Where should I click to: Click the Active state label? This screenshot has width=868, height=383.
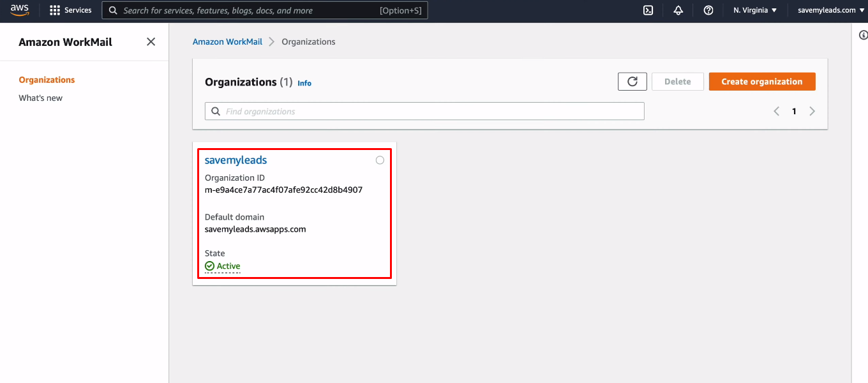tap(228, 266)
